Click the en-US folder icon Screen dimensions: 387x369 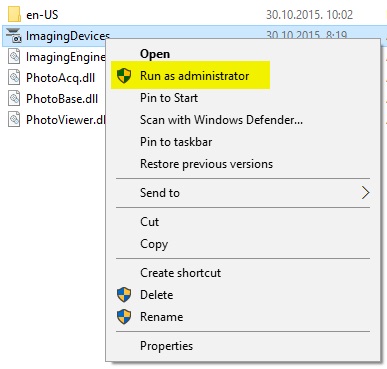(x=14, y=14)
